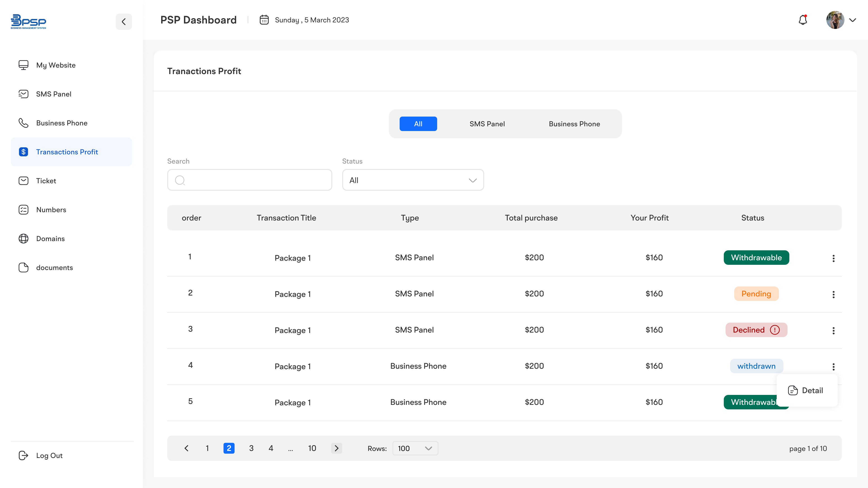Open SMS Panel in the sidebar
Image resolution: width=868 pixels, height=488 pixels.
[54, 94]
